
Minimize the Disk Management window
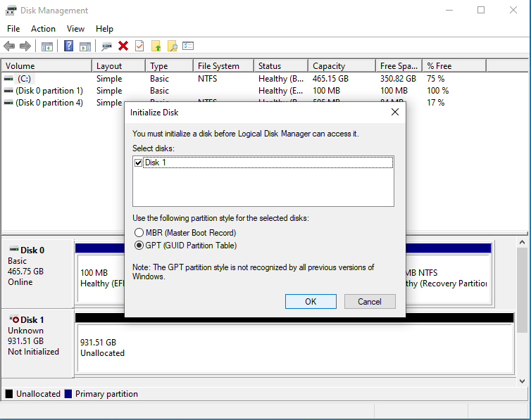click(449, 10)
